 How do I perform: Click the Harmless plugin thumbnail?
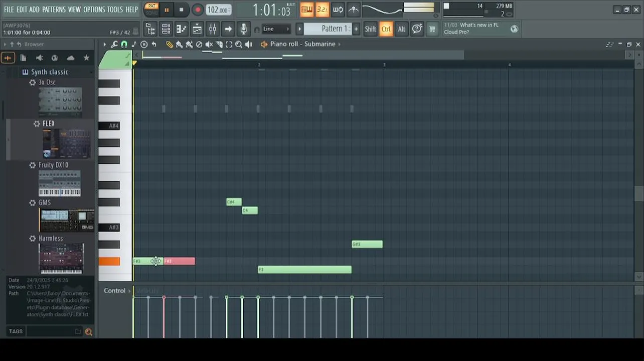(x=61, y=258)
